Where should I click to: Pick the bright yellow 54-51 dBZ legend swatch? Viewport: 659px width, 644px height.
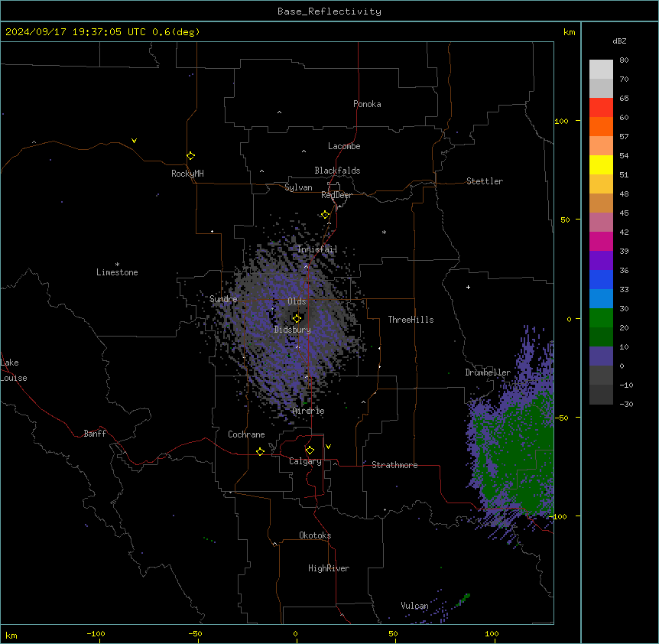click(x=601, y=164)
